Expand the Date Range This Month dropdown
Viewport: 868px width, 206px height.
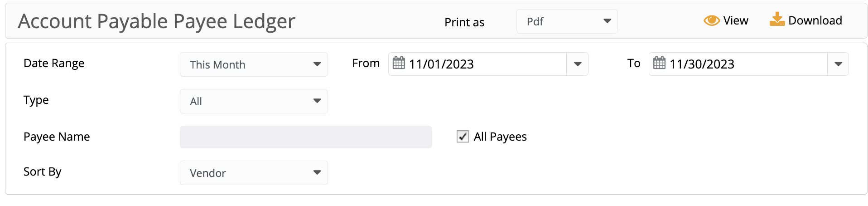pyautogui.click(x=254, y=64)
